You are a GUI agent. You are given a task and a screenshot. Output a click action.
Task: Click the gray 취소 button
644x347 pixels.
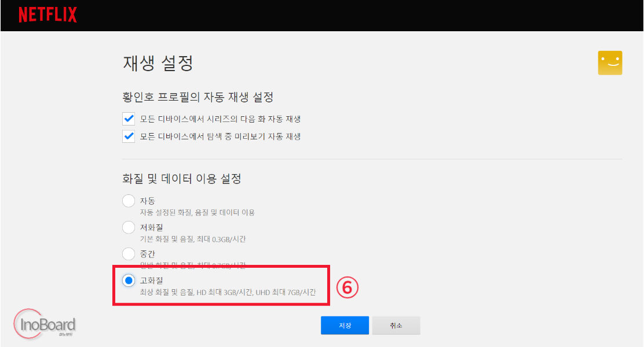(396, 325)
